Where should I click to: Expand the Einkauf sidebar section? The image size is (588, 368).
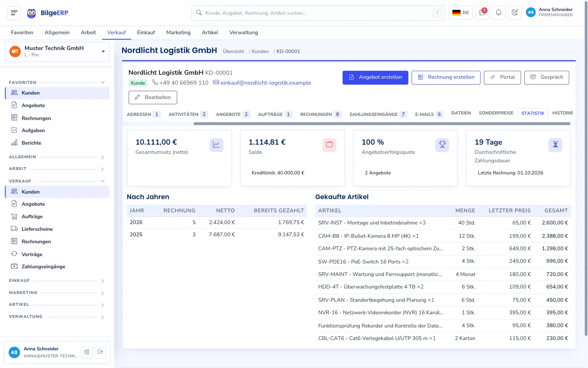point(103,281)
